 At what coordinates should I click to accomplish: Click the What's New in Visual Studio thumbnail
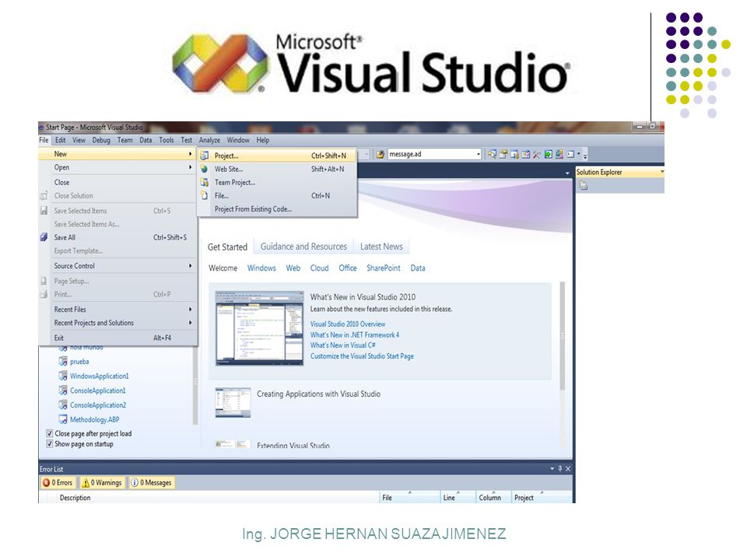point(259,328)
